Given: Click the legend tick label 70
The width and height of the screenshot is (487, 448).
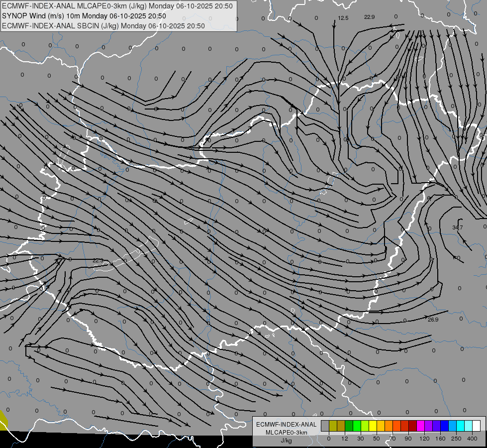Looking at the screenshot, I should 392,439.
